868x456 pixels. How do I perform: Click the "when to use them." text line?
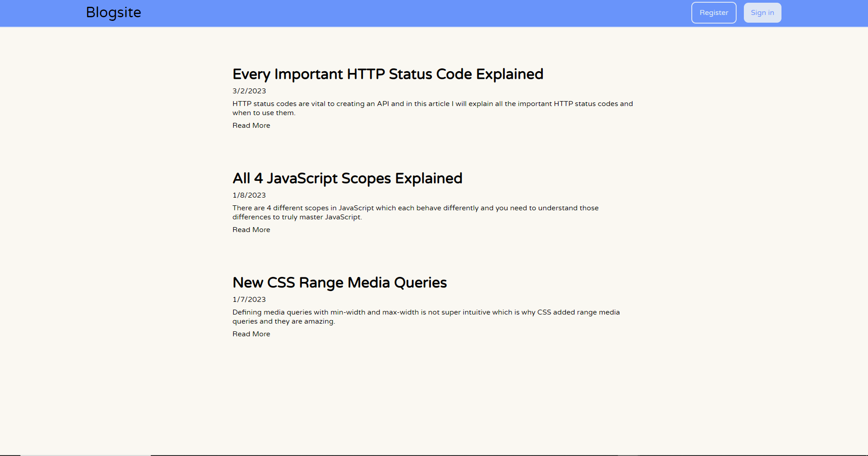point(264,113)
